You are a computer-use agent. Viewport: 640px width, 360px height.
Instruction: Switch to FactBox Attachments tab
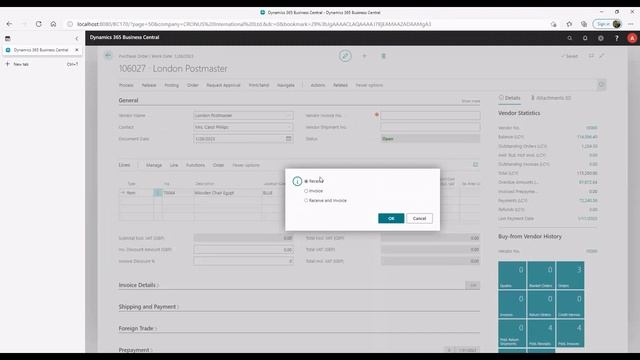(x=551, y=98)
